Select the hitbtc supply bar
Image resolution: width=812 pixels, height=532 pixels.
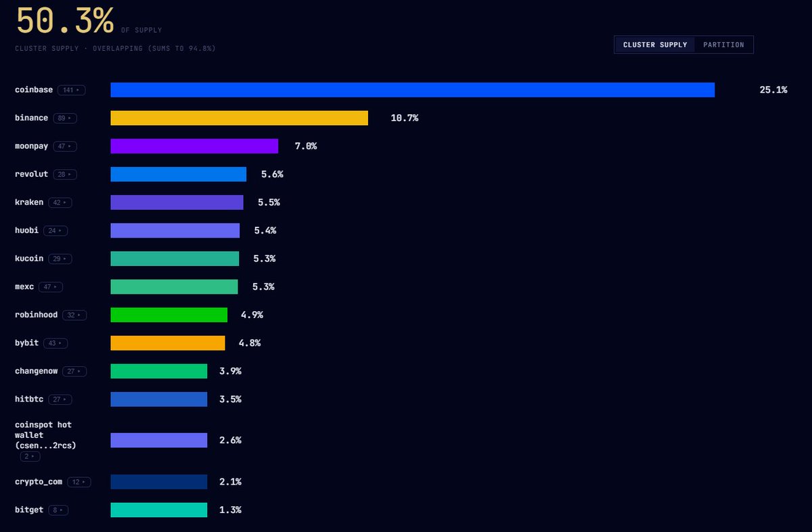pos(159,399)
